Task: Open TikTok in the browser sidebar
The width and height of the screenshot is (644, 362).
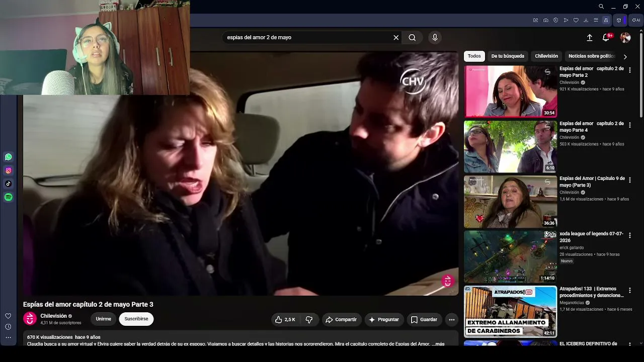Action: 9,184
